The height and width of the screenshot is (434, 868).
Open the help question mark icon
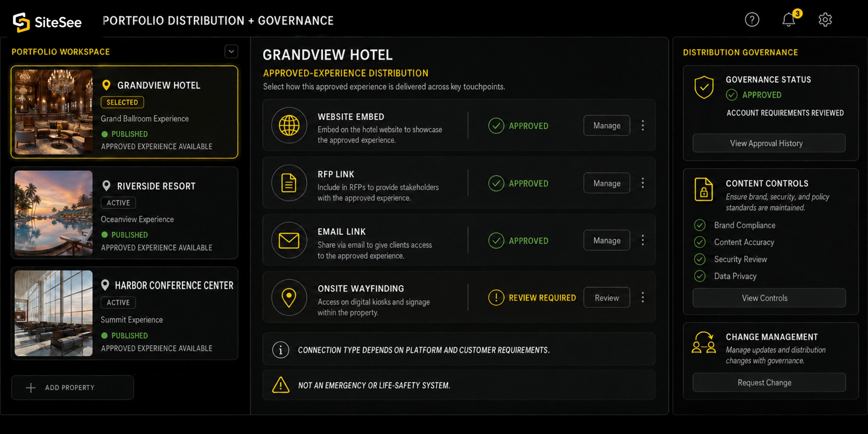click(752, 20)
